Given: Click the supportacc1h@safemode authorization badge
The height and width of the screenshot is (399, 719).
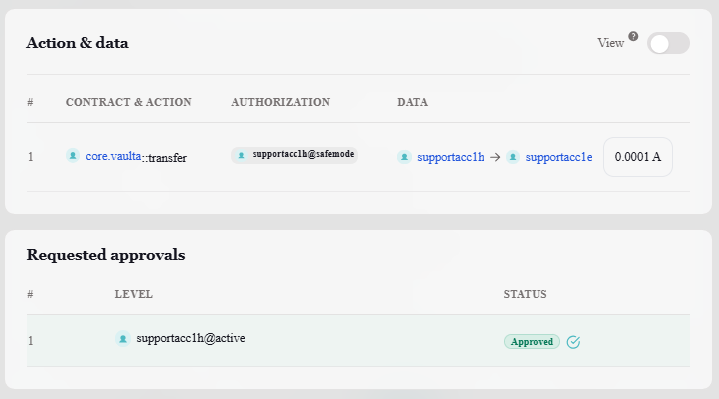Looking at the screenshot, I should (x=294, y=155).
